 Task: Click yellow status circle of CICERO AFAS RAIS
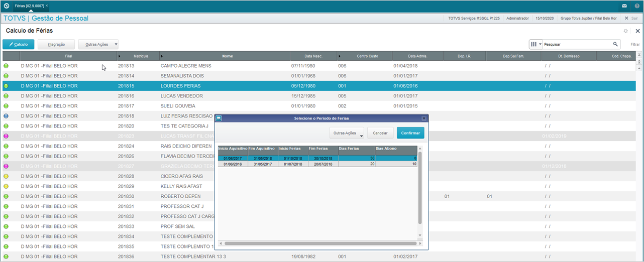6,176
